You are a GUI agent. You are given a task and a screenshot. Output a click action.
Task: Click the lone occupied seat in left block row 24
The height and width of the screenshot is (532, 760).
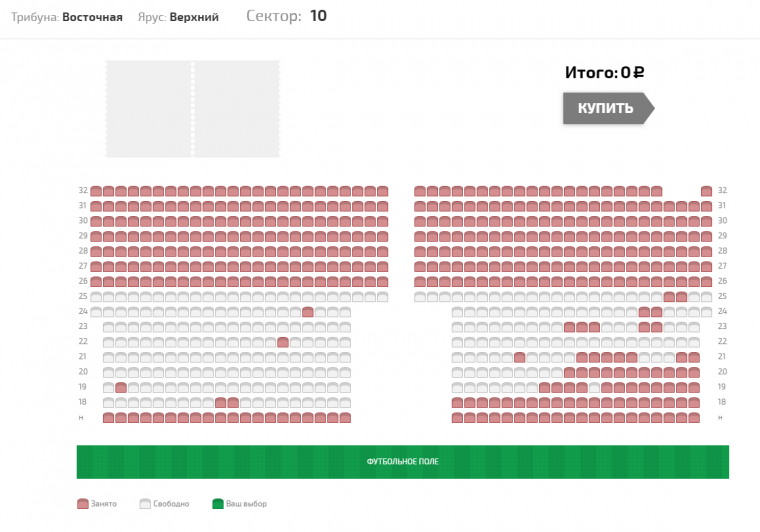pyautogui.click(x=308, y=312)
